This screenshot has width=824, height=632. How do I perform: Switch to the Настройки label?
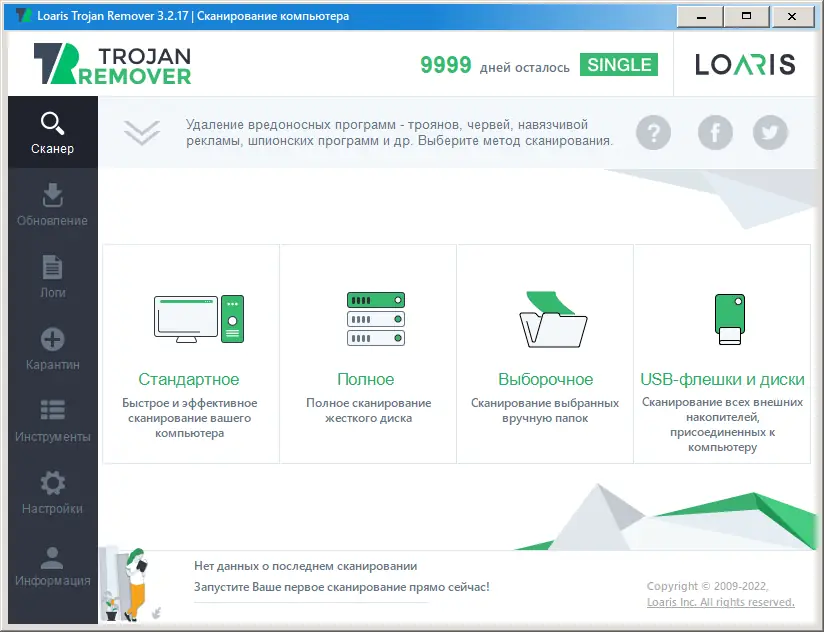(53, 509)
